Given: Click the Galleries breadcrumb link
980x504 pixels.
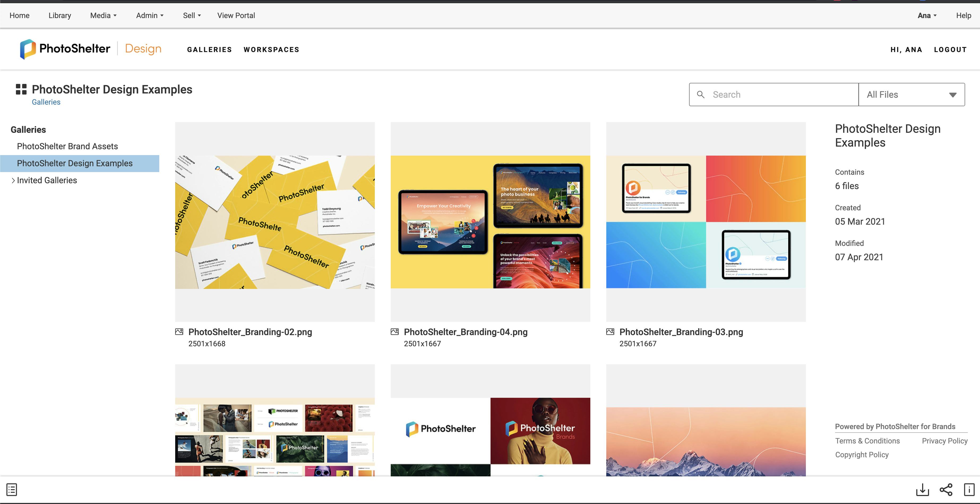Looking at the screenshot, I should [46, 102].
